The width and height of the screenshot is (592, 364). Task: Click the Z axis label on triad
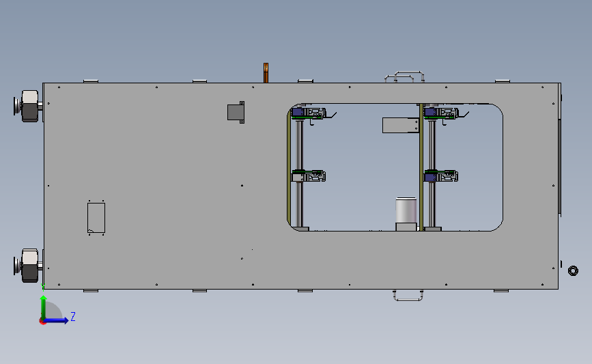click(x=73, y=316)
